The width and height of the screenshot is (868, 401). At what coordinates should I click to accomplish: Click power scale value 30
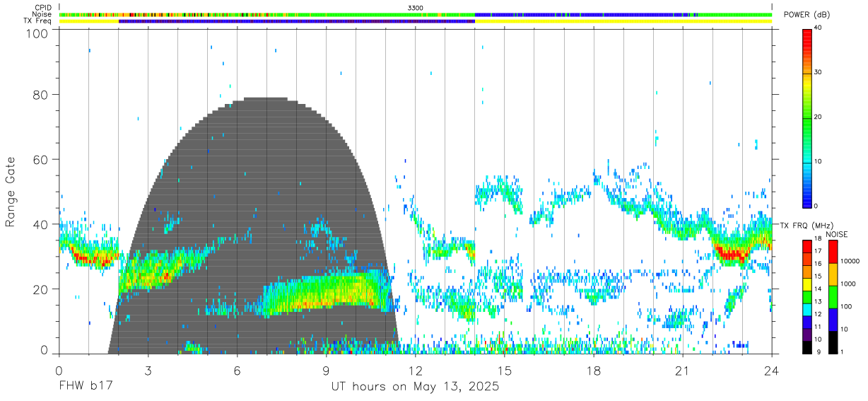(819, 73)
